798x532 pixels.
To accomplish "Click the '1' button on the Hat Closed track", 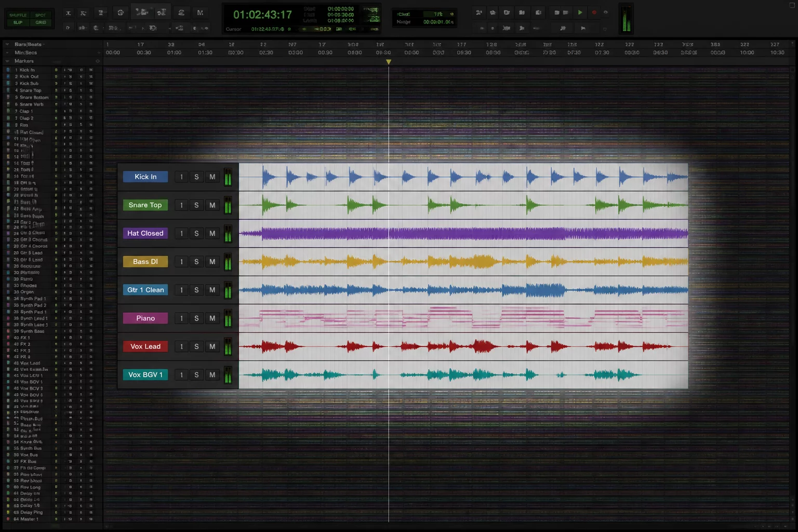I will 181,233.
